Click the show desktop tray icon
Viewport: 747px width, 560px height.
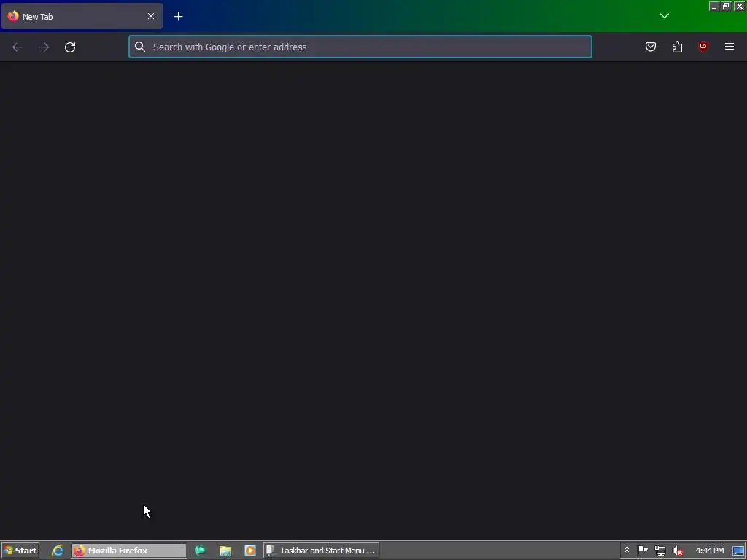pyautogui.click(x=738, y=551)
